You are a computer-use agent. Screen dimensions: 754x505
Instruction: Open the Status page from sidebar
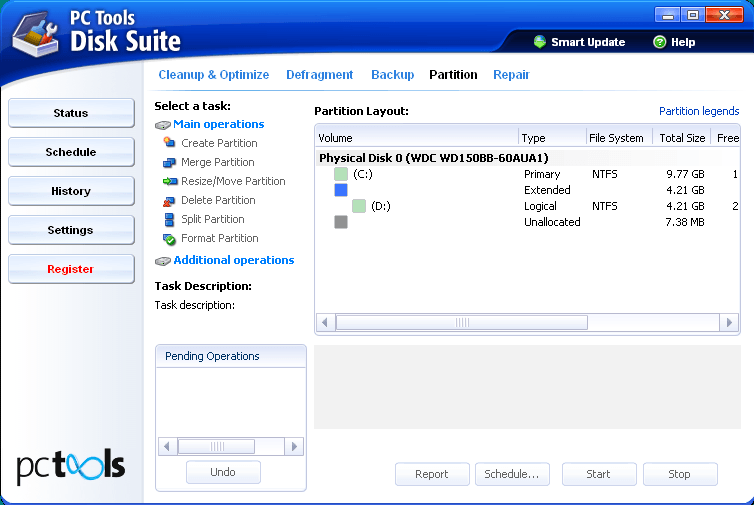point(71,113)
